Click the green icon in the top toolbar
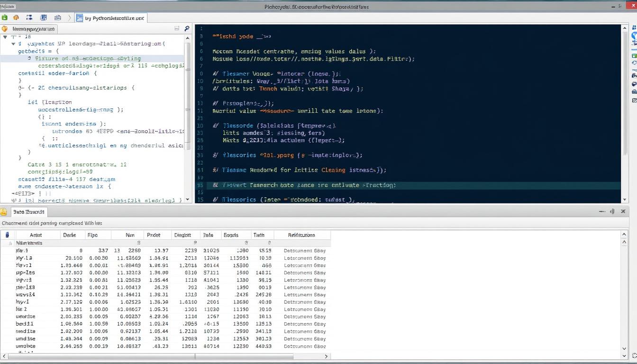 5,18
